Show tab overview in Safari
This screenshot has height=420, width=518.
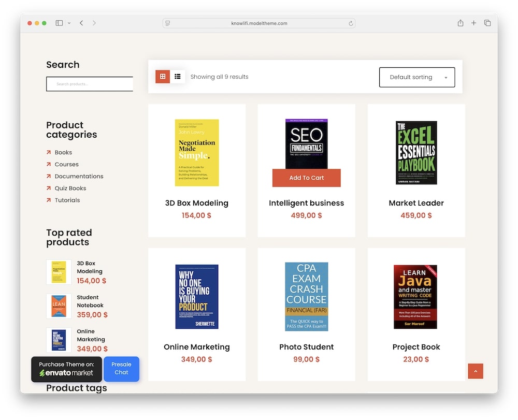click(x=487, y=23)
